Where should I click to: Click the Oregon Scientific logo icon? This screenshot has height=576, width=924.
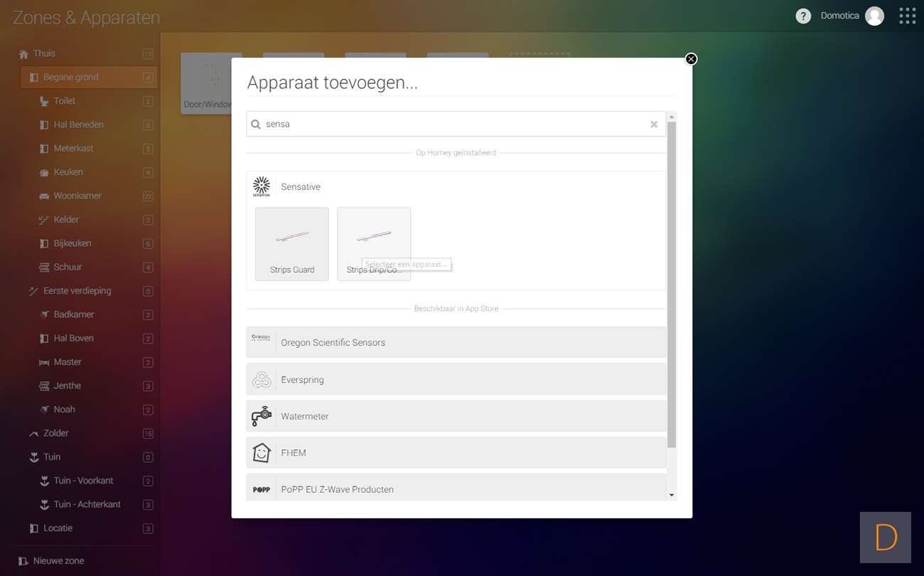click(261, 338)
